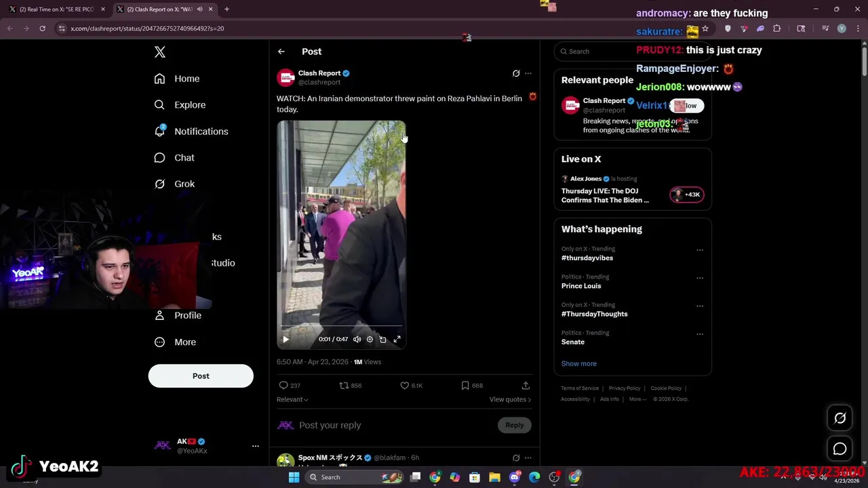Mute the video with speaker icon

(x=357, y=340)
